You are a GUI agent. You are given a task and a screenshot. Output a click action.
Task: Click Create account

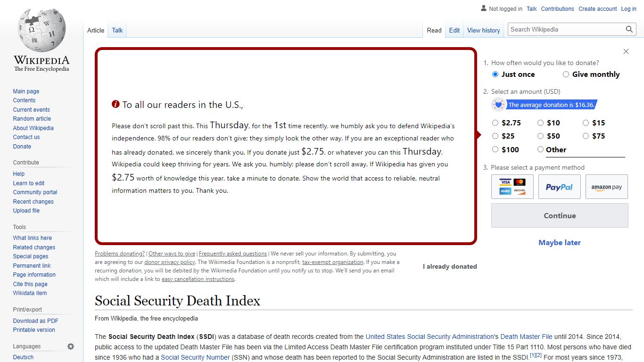tap(598, 8)
